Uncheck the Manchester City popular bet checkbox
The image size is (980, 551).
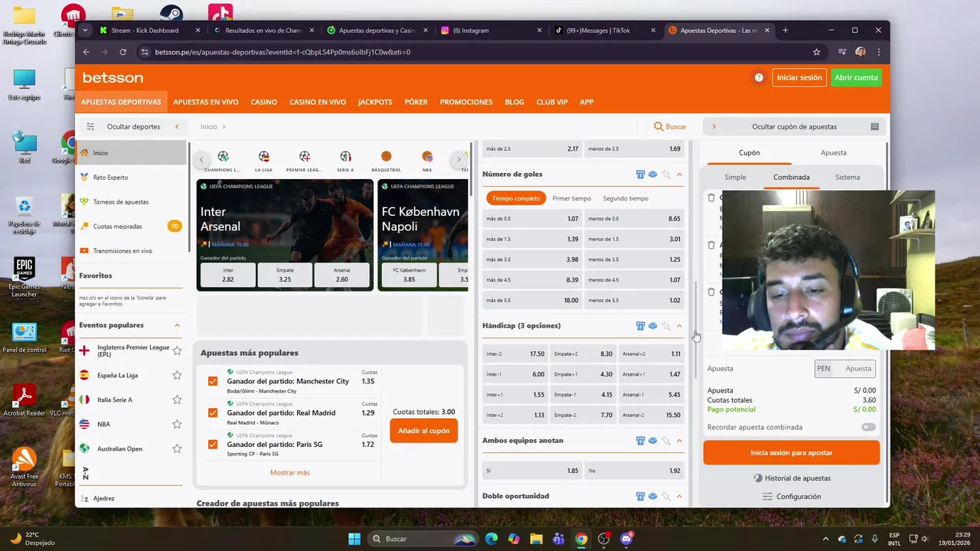pos(213,381)
